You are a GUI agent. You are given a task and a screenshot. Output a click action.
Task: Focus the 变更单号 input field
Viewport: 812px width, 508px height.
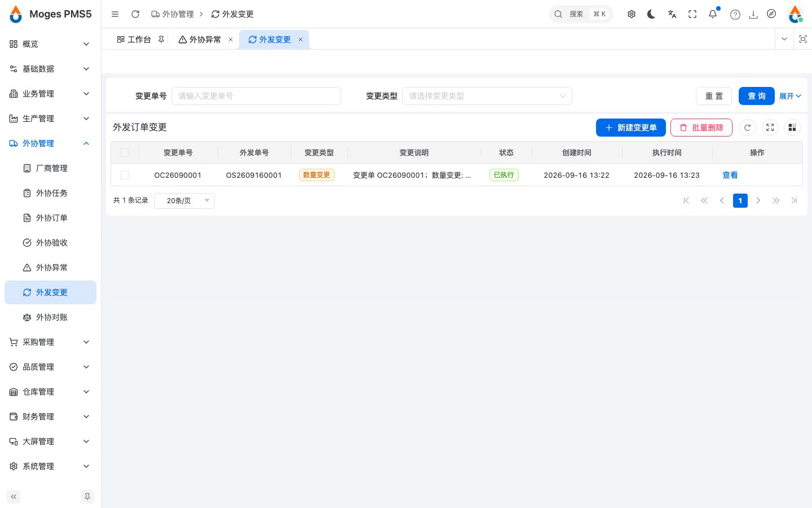[256, 96]
